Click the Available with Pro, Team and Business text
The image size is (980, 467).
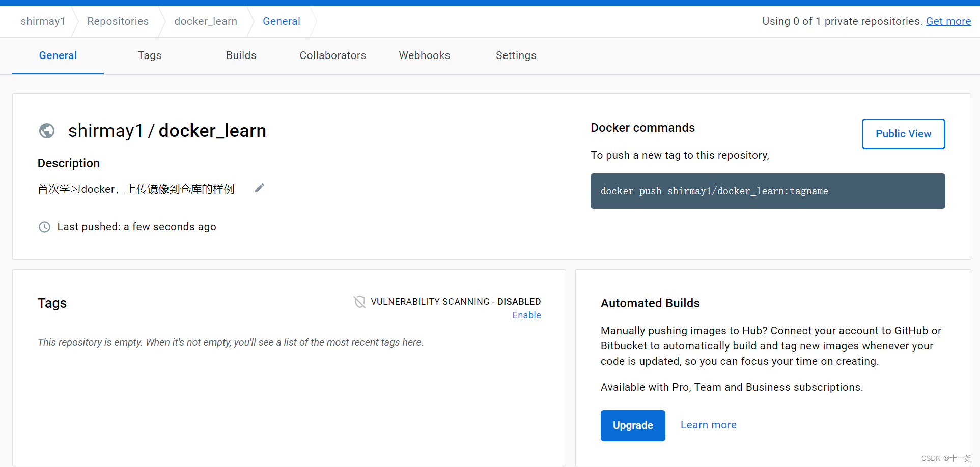click(x=732, y=387)
